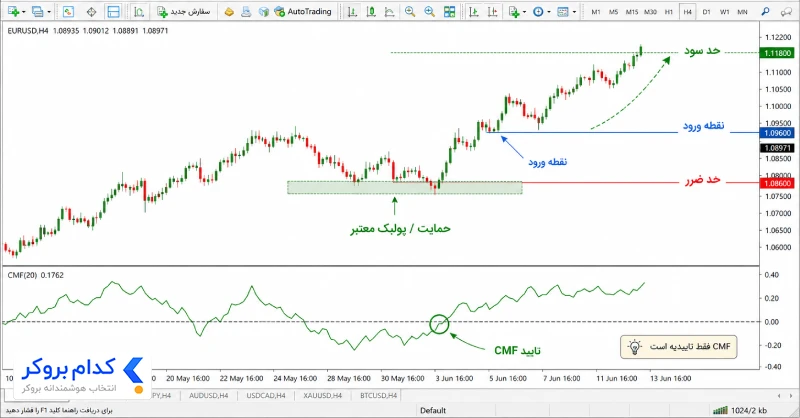
Task: Click the 1.11800 price label
Action: coord(777,53)
